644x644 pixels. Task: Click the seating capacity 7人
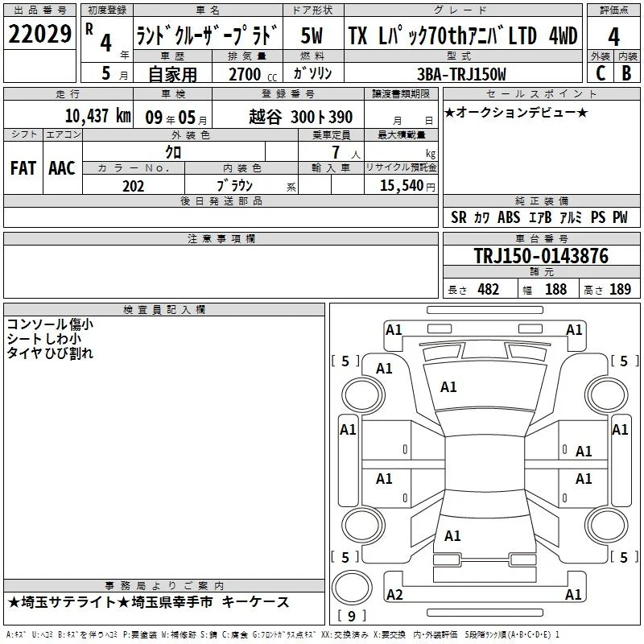[x=346, y=152]
